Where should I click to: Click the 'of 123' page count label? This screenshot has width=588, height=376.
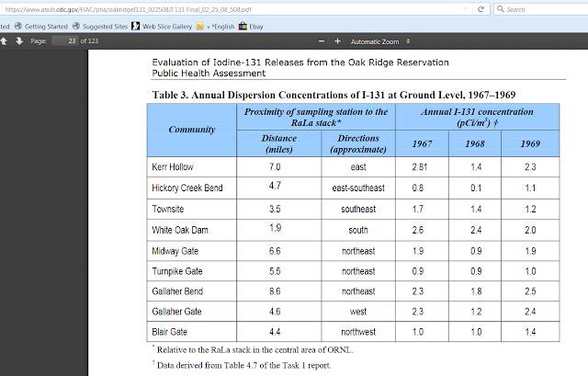89,40
